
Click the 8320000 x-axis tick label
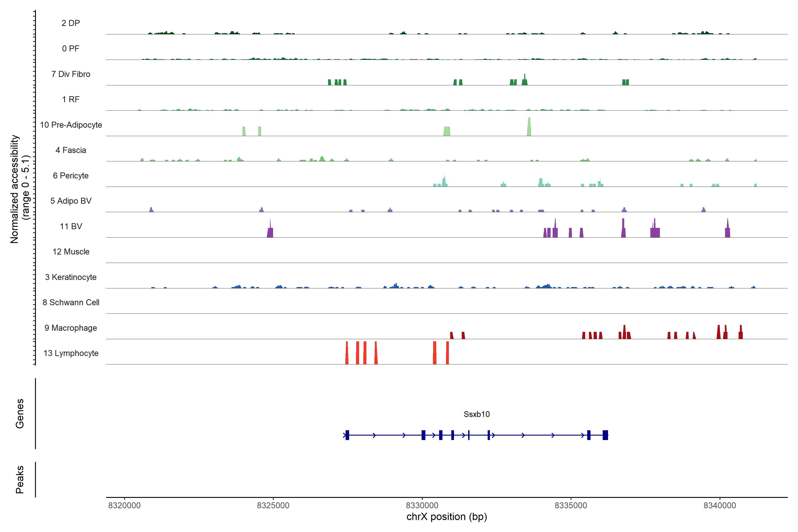pos(124,505)
